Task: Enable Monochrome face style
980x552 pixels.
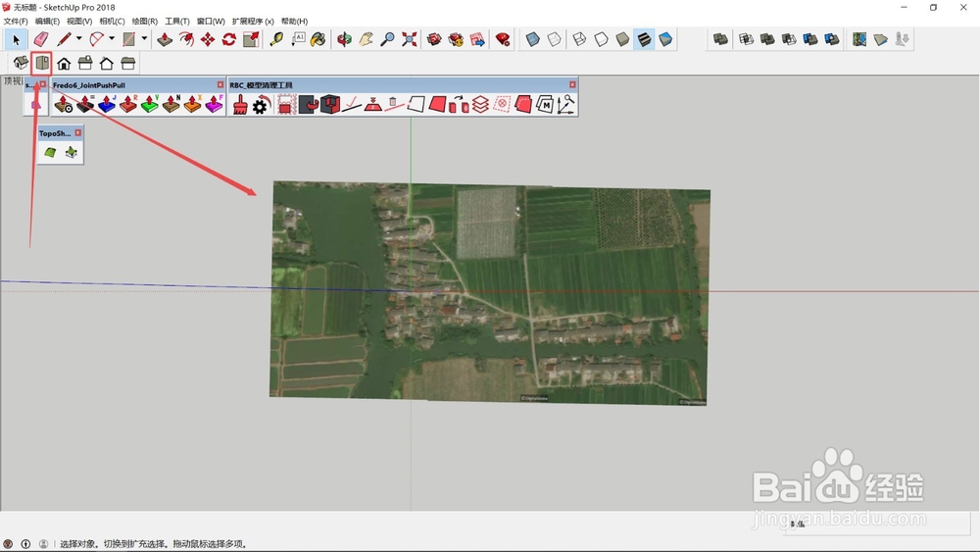Action: tap(665, 39)
